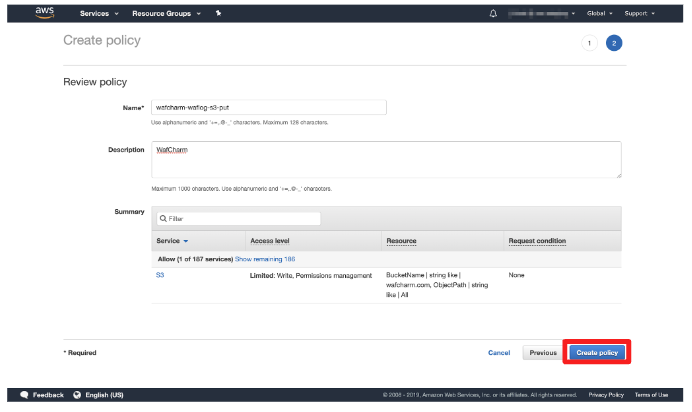Click the Create policy button

597,353
